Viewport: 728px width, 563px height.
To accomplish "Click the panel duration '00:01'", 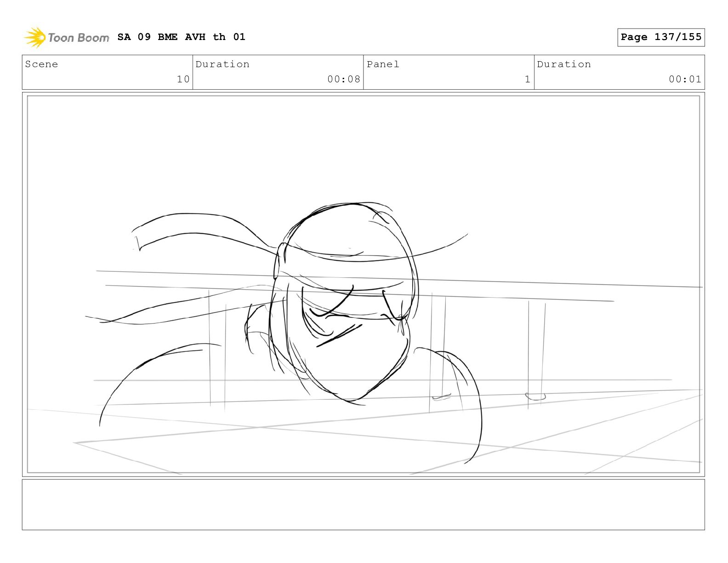I will tap(685, 79).
